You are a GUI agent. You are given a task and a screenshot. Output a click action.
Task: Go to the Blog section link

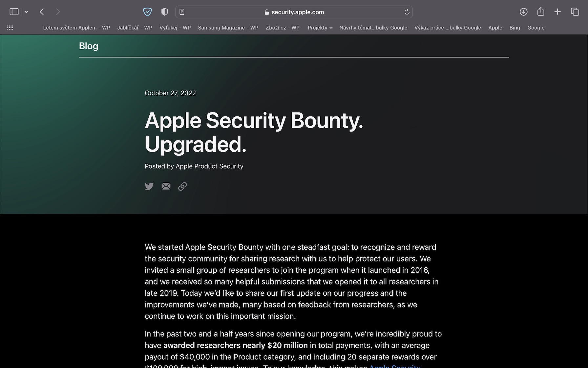(89, 46)
